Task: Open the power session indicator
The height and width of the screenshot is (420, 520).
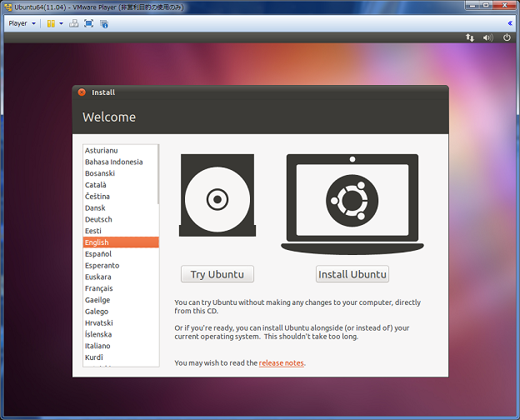Action: click(x=507, y=37)
